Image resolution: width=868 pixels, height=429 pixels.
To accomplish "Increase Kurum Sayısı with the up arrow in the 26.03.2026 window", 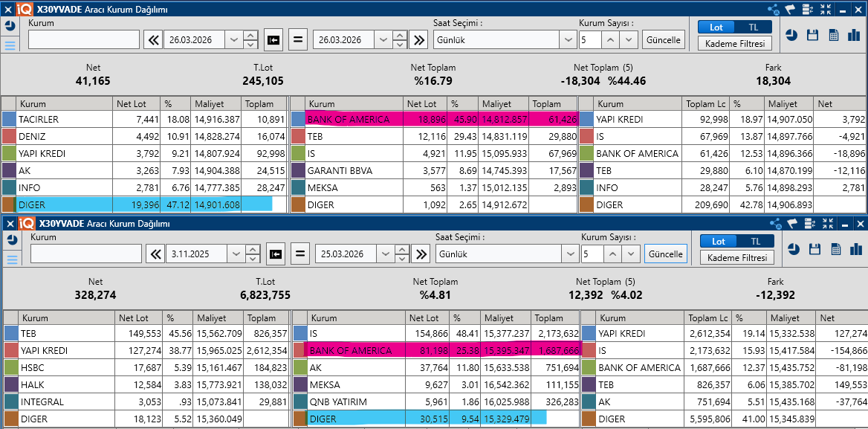I will tap(609, 40).
